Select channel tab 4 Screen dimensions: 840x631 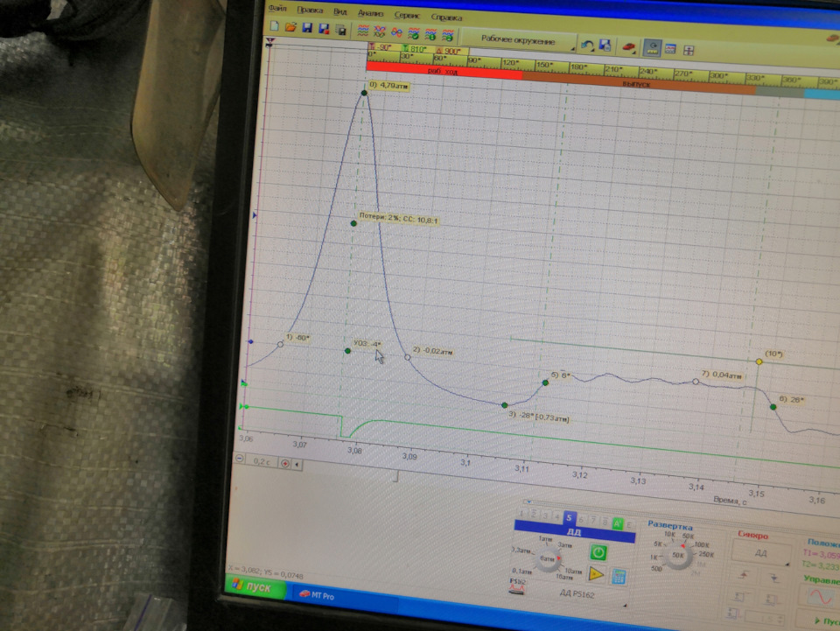(x=556, y=517)
